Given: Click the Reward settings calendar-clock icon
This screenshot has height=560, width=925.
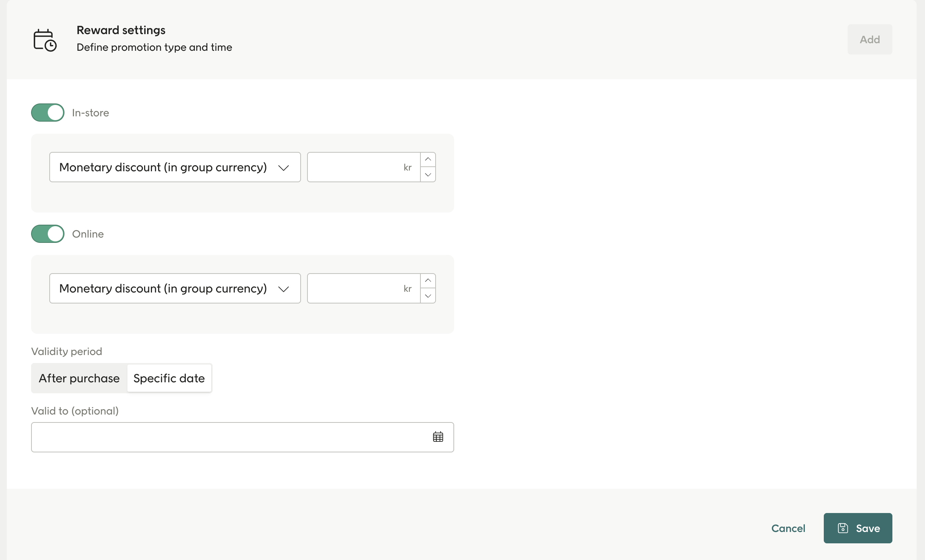Looking at the screenshot, I should 45,40.
